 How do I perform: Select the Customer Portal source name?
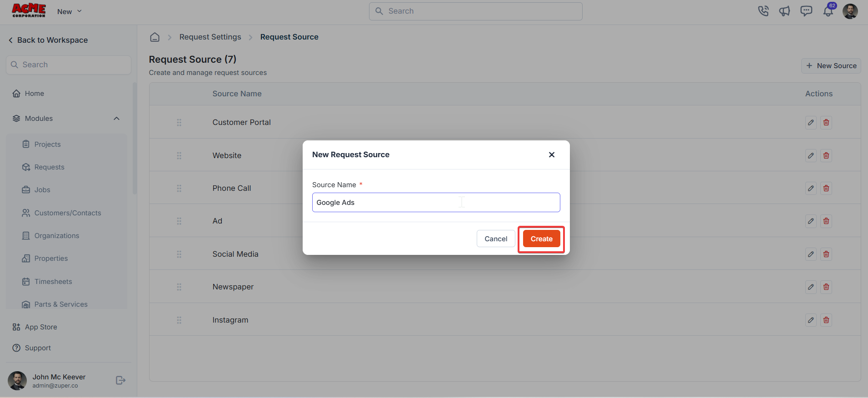tap(241, 123)
